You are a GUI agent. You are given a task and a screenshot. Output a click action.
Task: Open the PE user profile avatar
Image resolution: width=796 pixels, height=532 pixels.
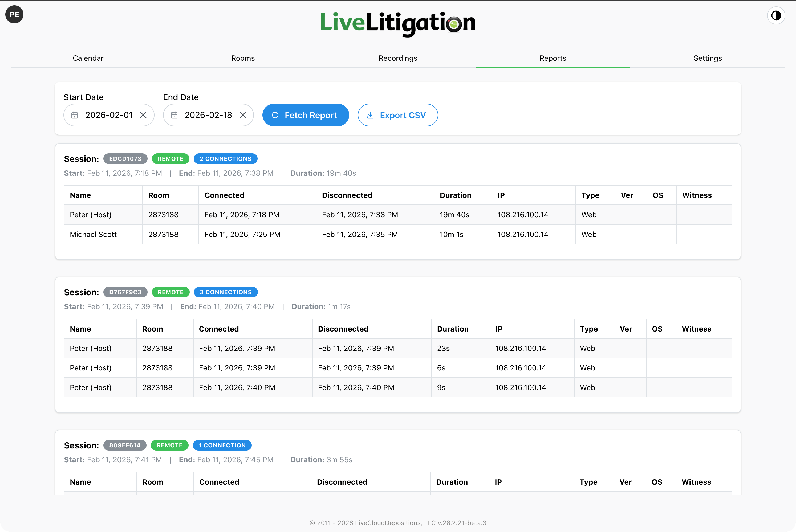(x=14, y=14)
